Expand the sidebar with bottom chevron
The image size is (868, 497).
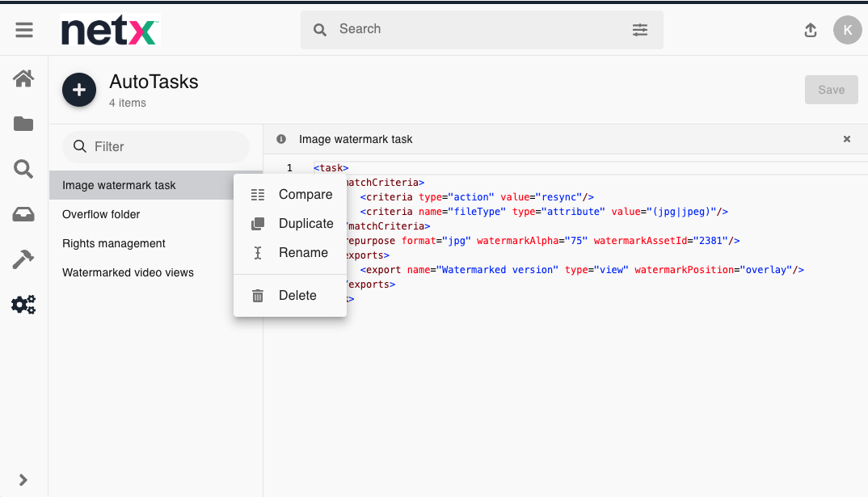point(23,480)
